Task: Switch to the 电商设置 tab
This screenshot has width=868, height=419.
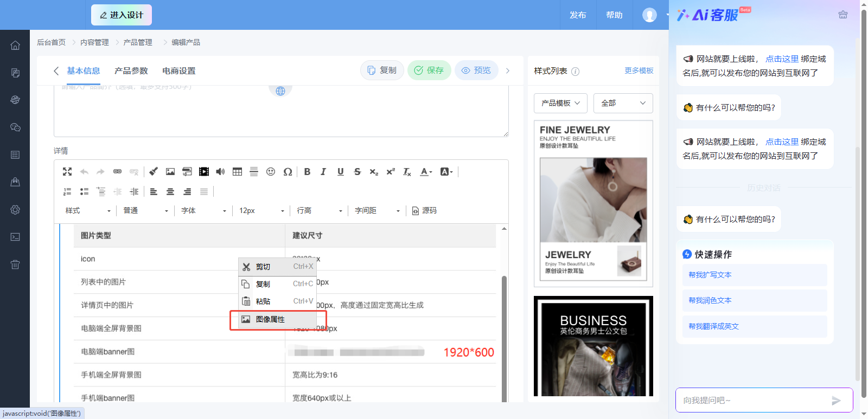Action: coord(179,71)
